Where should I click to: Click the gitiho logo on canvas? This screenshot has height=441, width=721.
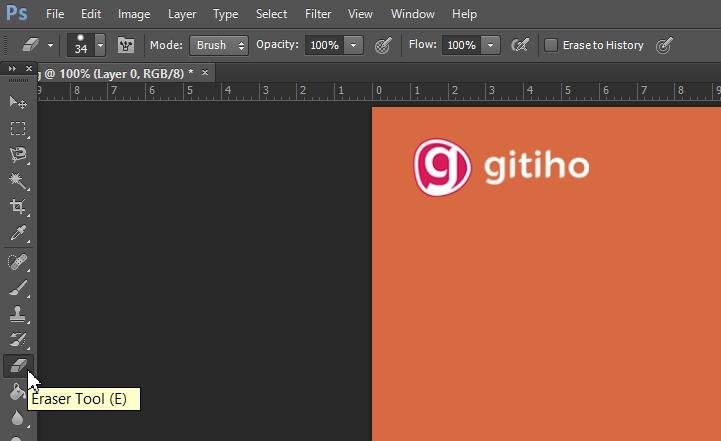501,167
